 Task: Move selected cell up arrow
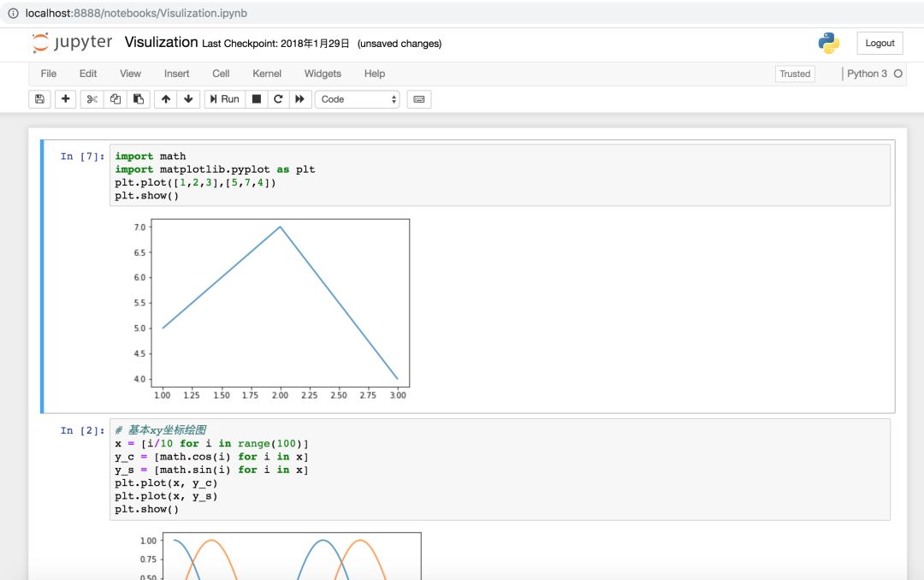(x=166, y=99)
